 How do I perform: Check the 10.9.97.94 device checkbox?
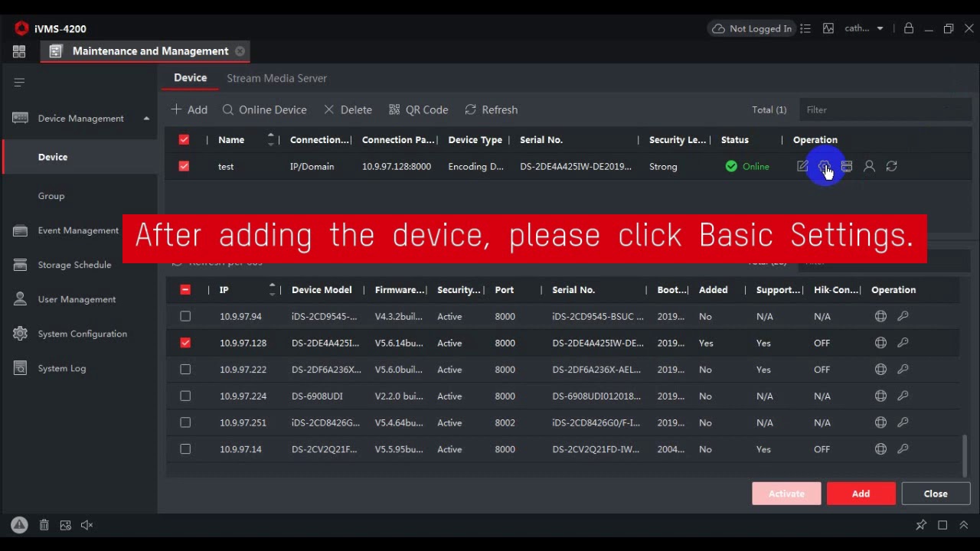(x=185, y=316)
